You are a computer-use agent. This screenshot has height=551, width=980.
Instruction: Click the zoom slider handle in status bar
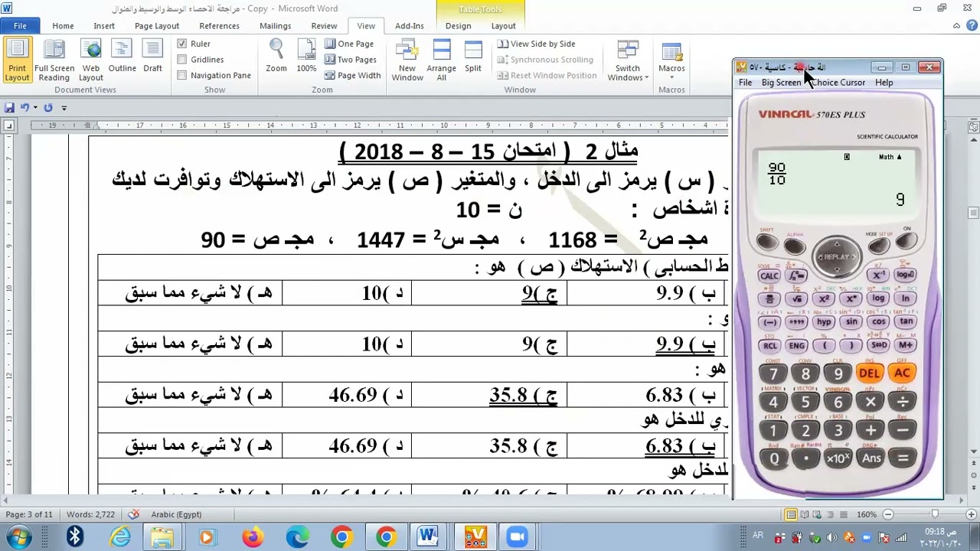[x=935, y=514]
